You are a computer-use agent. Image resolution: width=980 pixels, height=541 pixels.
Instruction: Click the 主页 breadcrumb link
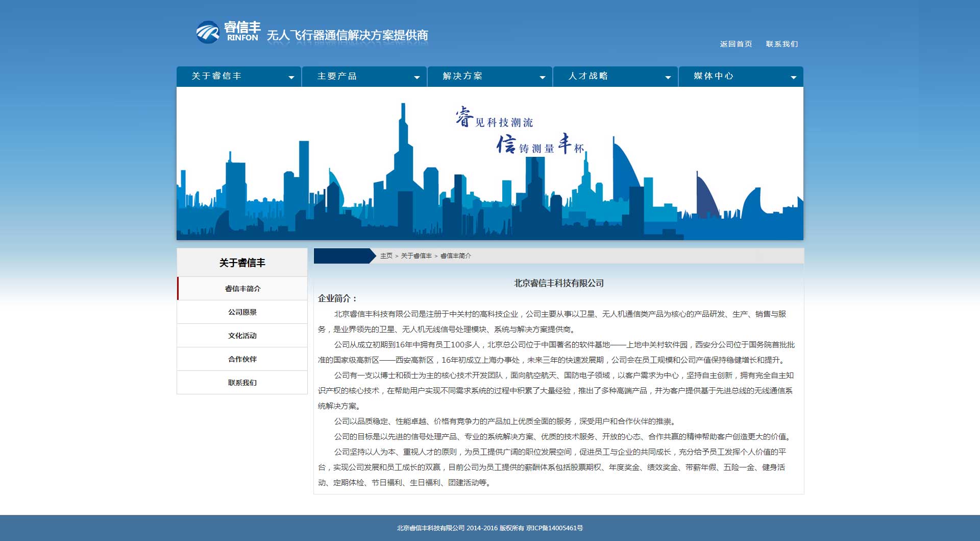(386, 256)
